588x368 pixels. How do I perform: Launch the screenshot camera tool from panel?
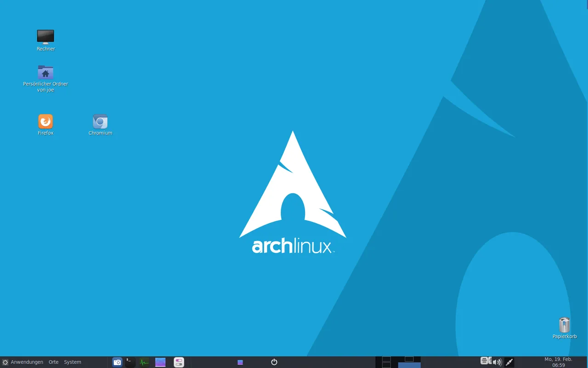pyautogui.click(x=117, y=362)
